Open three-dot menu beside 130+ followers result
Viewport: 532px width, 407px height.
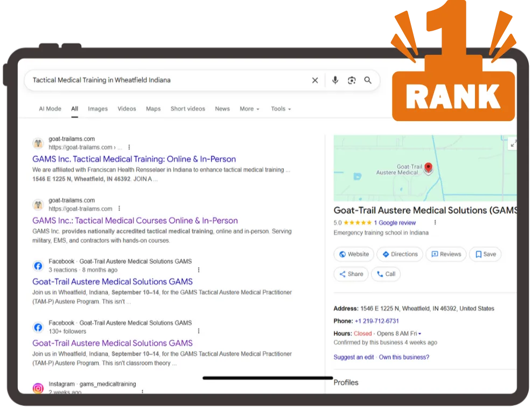coord(199,331)
